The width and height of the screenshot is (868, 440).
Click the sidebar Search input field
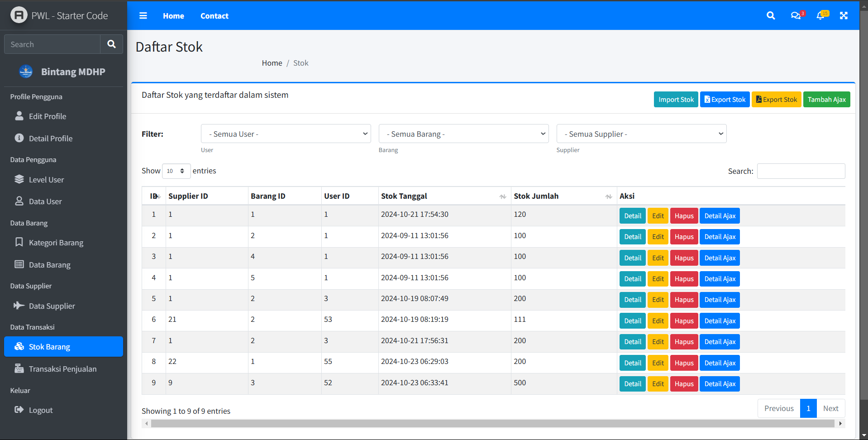pyautogui.click(x=52, y=44)
